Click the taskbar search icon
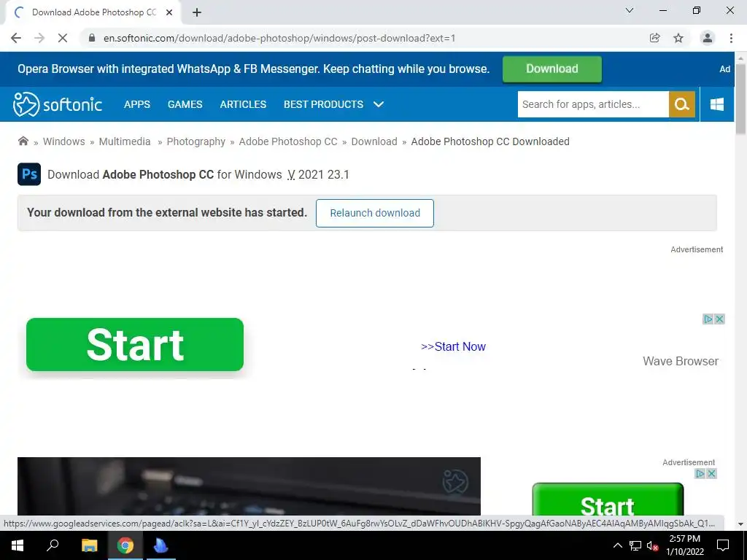 click(53, 545)
